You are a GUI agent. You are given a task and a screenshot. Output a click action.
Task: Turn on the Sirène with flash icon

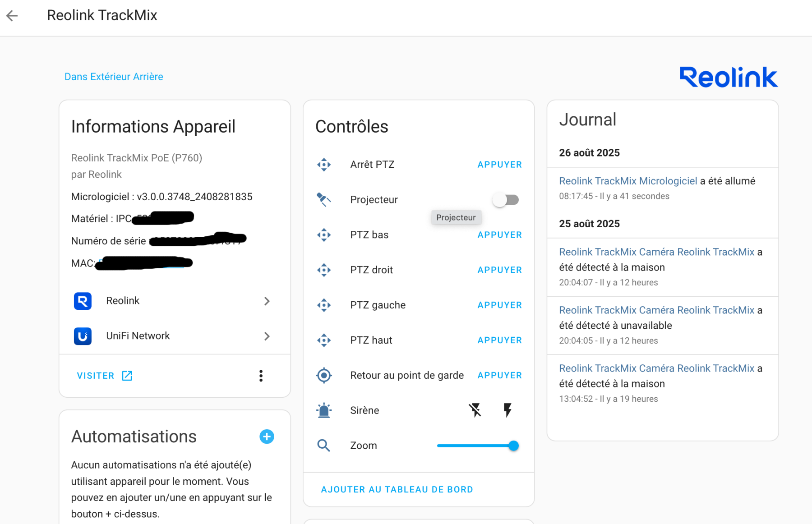507,410
